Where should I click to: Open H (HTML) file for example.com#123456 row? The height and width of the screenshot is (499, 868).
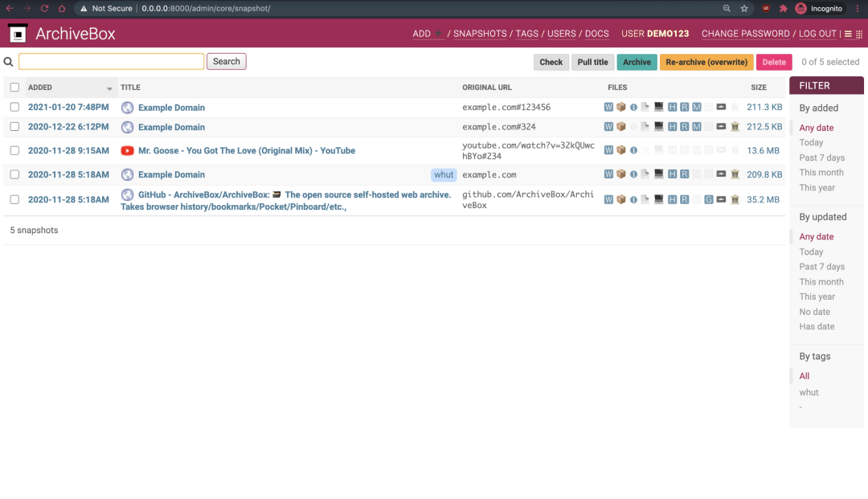coord(672,107)
